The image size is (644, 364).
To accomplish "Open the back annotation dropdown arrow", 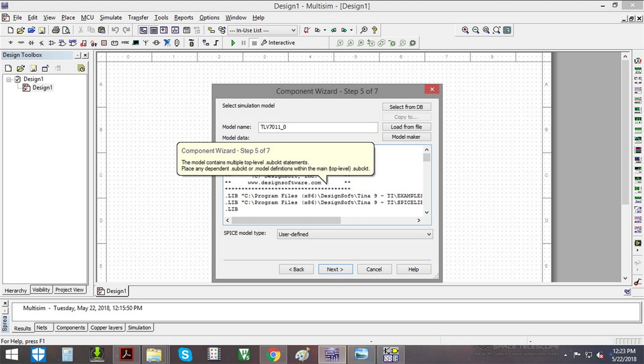I will tap(325, 30).
